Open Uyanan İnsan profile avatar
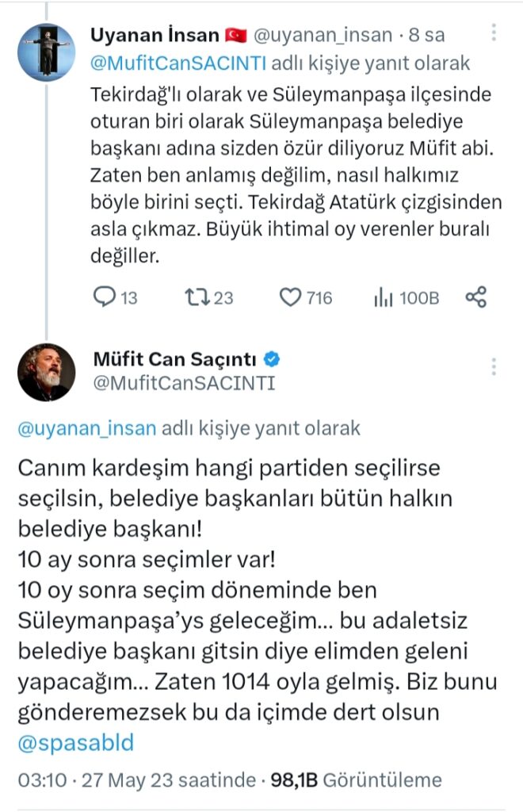 pos(45,51)
